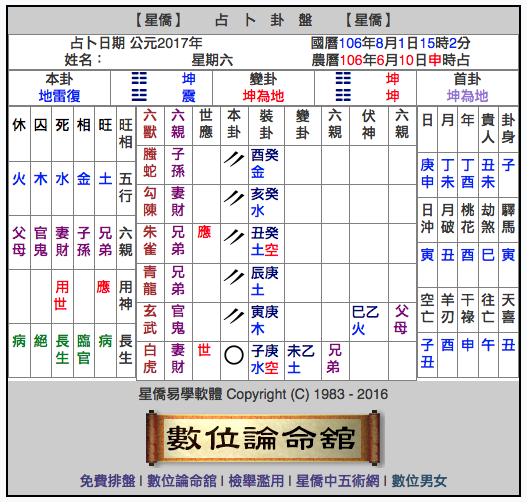Click the purple 坤為地 under 首卦
Viewport: 527px width, 502px height.
[x=468, y=96]
